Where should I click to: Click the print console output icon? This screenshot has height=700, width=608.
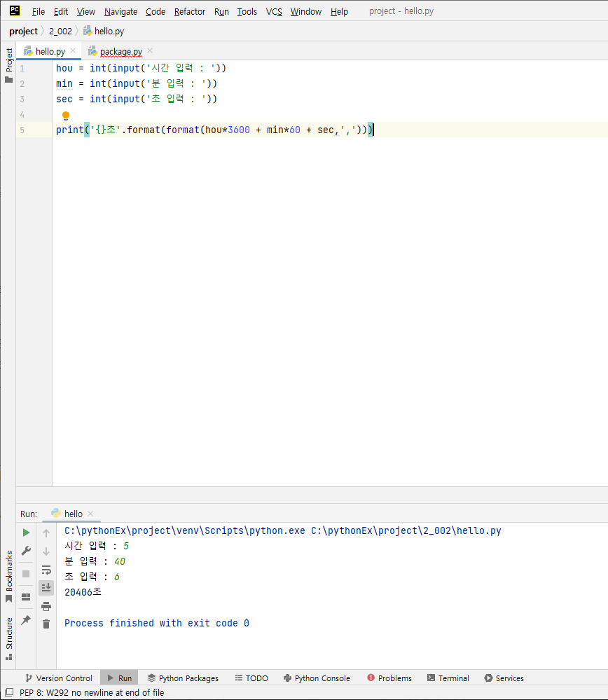pos(46,606)
